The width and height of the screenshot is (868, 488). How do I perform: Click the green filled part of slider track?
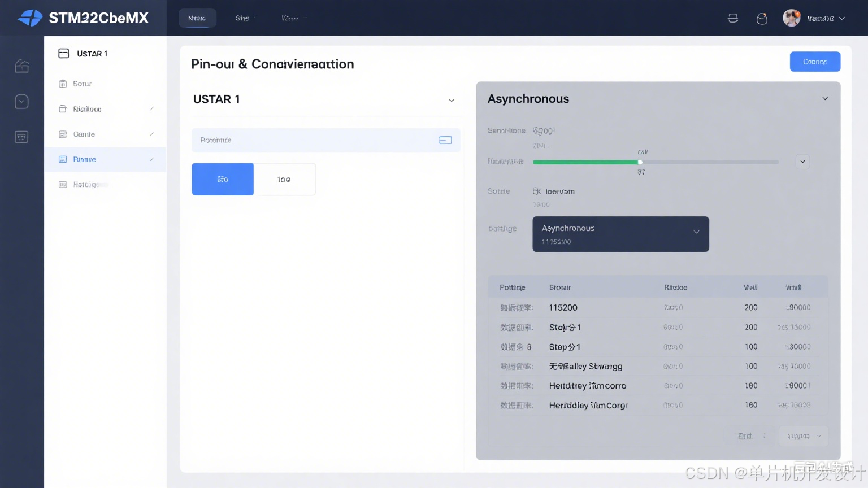click(x=585, y=162)
